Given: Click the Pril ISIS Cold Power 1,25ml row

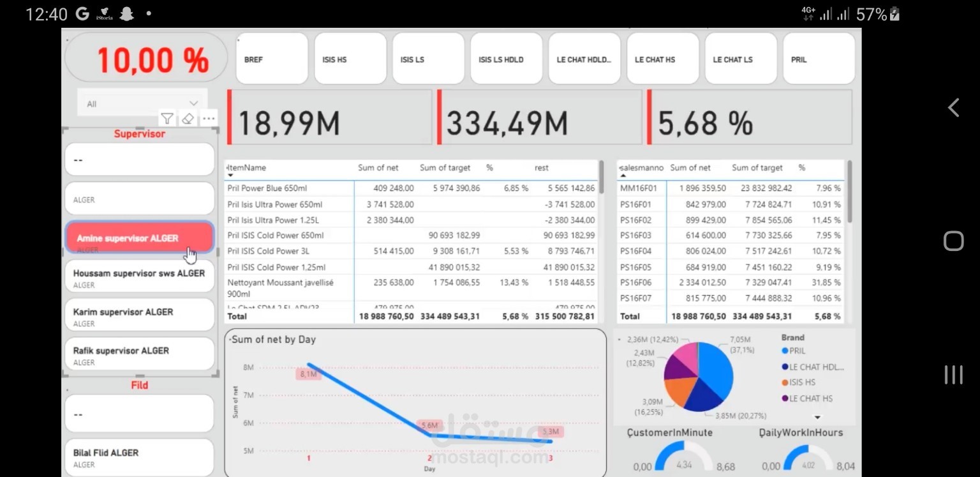Looking at the screenshot, I should coord(412,267).
